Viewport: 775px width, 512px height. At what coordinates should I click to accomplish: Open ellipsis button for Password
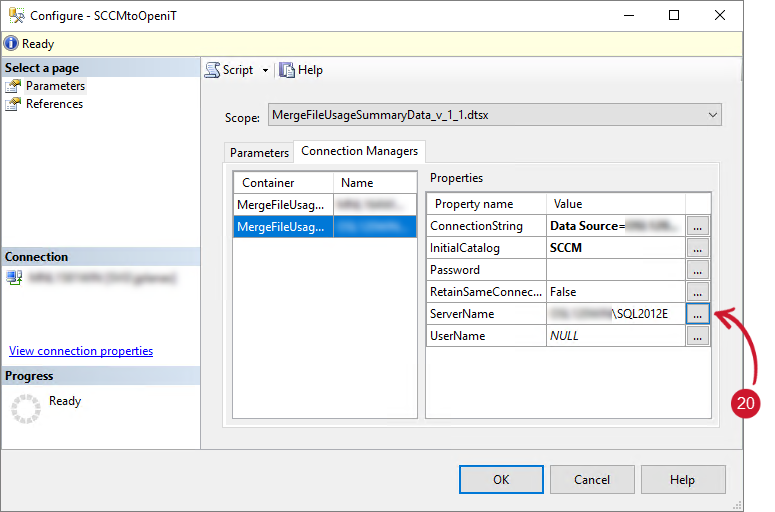click(697, 270)
